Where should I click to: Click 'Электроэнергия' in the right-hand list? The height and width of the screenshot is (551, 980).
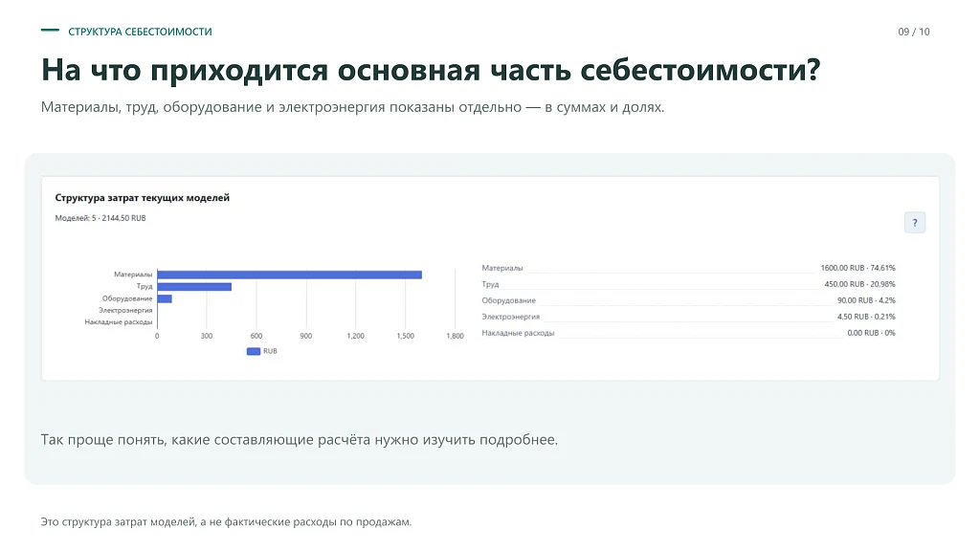coord(511,317)
